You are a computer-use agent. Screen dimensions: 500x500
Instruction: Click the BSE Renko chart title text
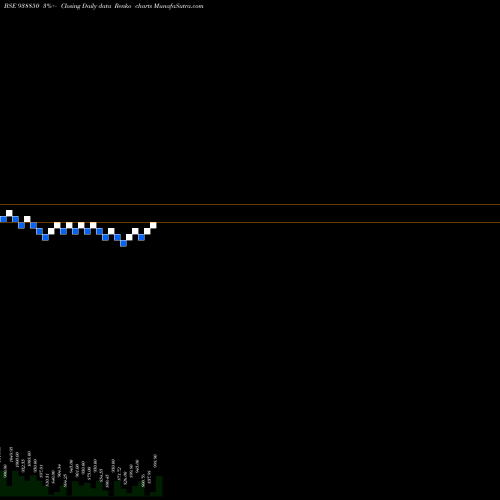click(103, 6)
